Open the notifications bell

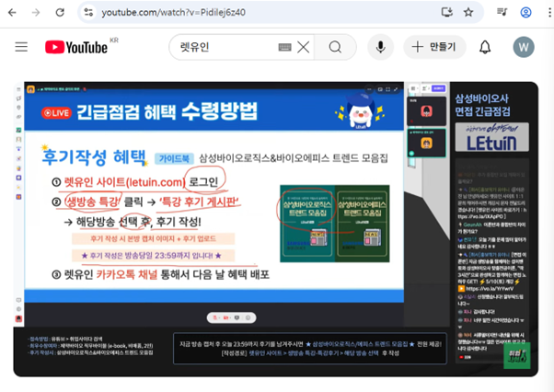coord(485,47)
